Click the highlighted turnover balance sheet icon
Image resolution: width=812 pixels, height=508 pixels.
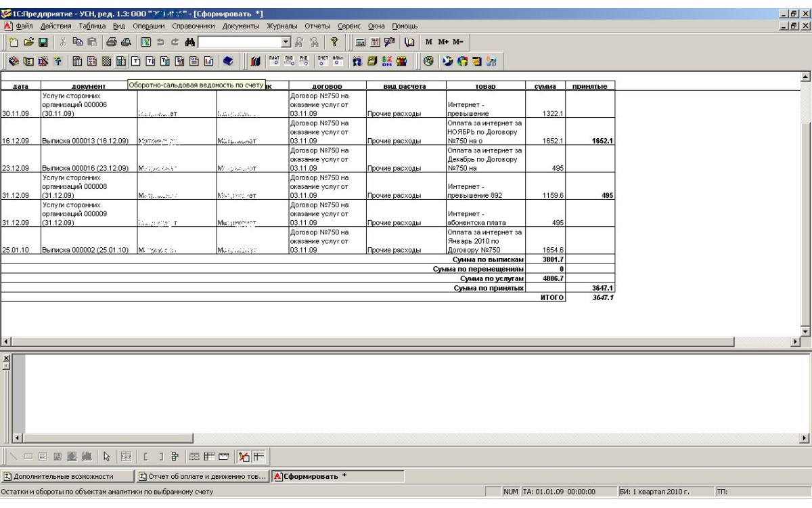(x=121, y=62)
